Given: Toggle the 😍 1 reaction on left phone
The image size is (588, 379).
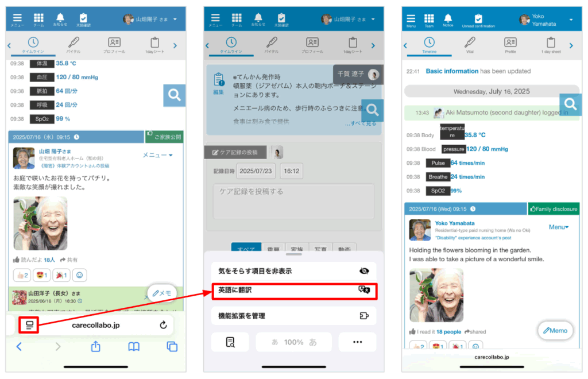Looking at the screenshot, I should (x=41, y=275).
